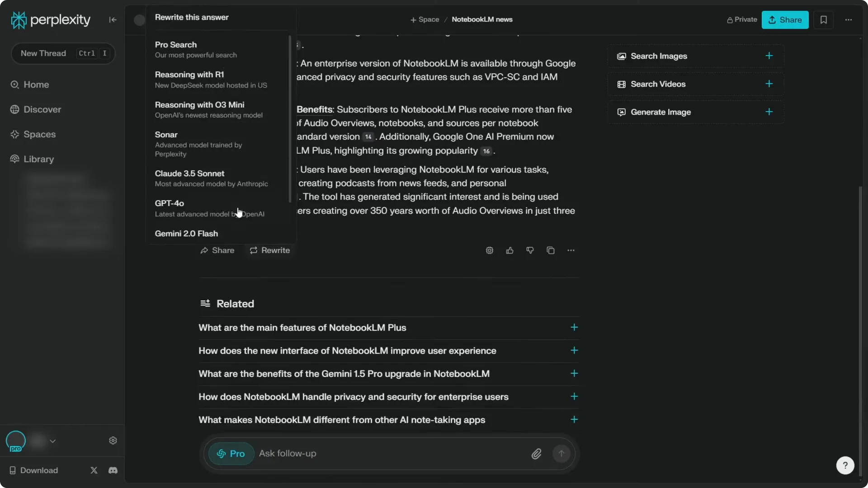Toggle the thread's Private visibility setting
The width and height of the screenshot is (868, 488).
(x=742, y=20)
